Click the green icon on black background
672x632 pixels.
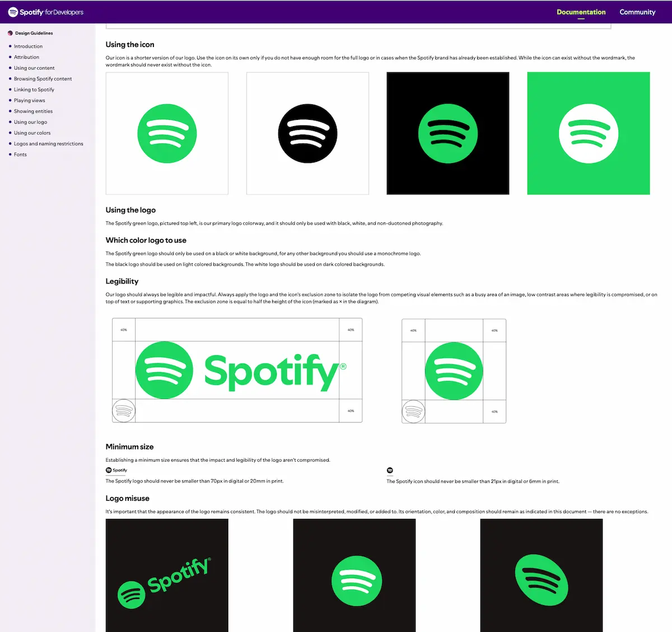point(448,133)
